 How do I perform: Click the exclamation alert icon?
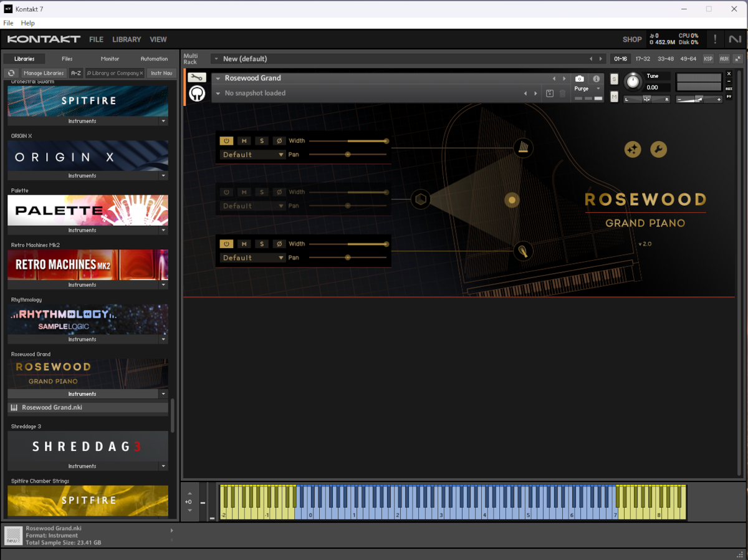(x=715, y=39)
